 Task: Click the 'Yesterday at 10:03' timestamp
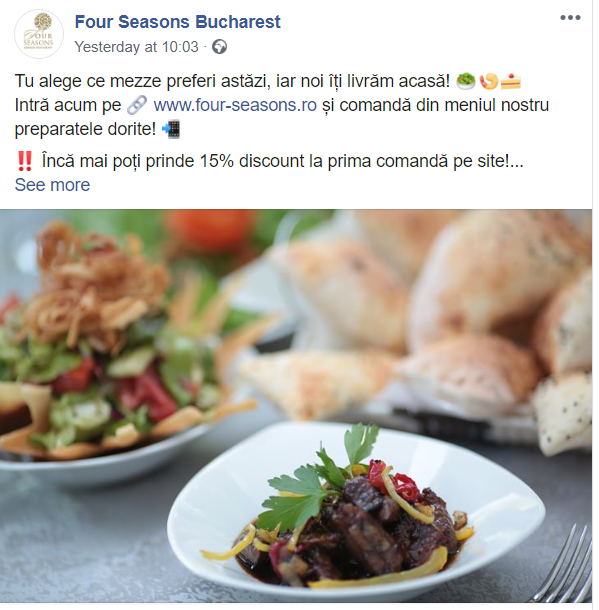pyautogui.click(x=137, y=47)
